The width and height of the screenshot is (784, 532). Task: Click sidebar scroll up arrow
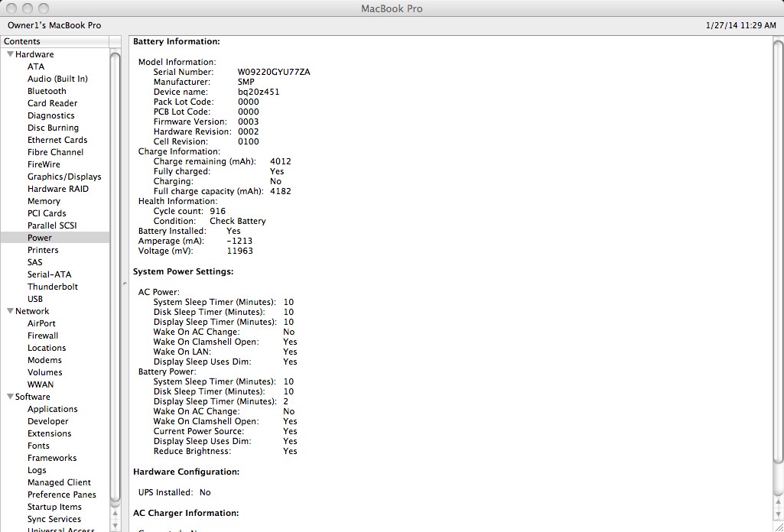[x=115, y=513]
